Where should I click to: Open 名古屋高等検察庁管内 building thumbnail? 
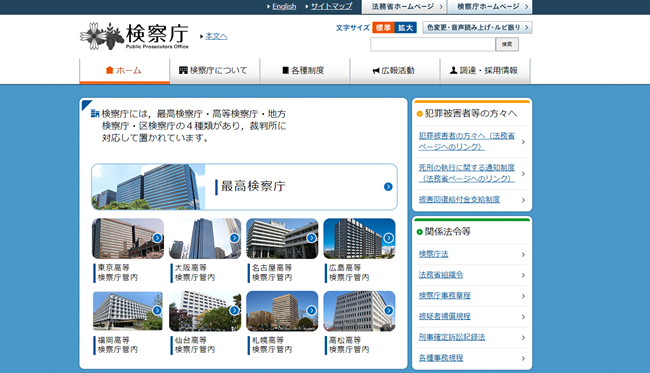point(282,239)
